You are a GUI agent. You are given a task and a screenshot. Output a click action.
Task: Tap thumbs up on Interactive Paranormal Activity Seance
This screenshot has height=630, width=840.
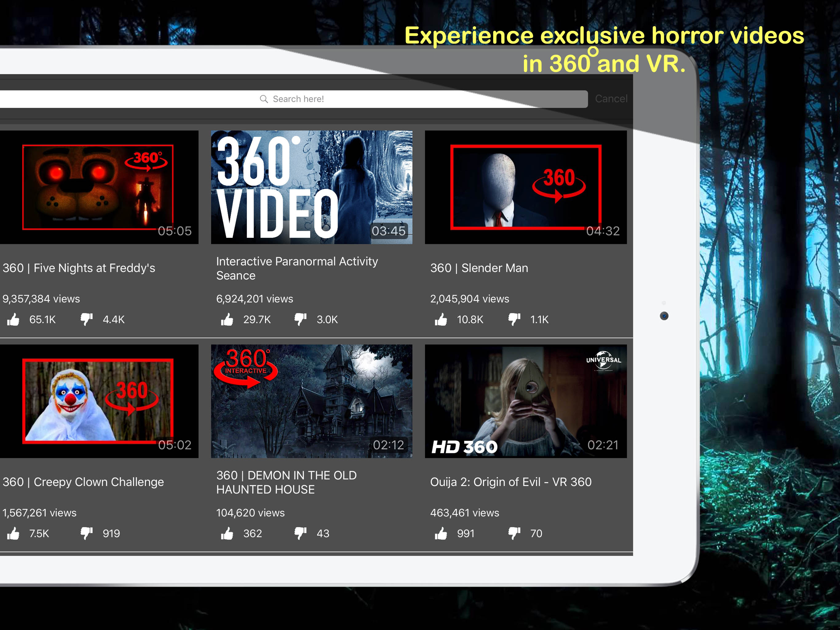[x=227, y=320]
